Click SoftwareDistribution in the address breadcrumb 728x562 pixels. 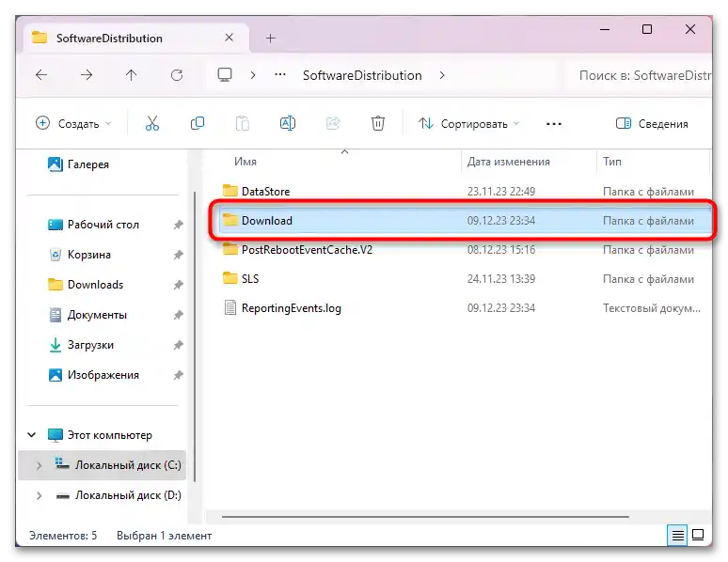362,75
